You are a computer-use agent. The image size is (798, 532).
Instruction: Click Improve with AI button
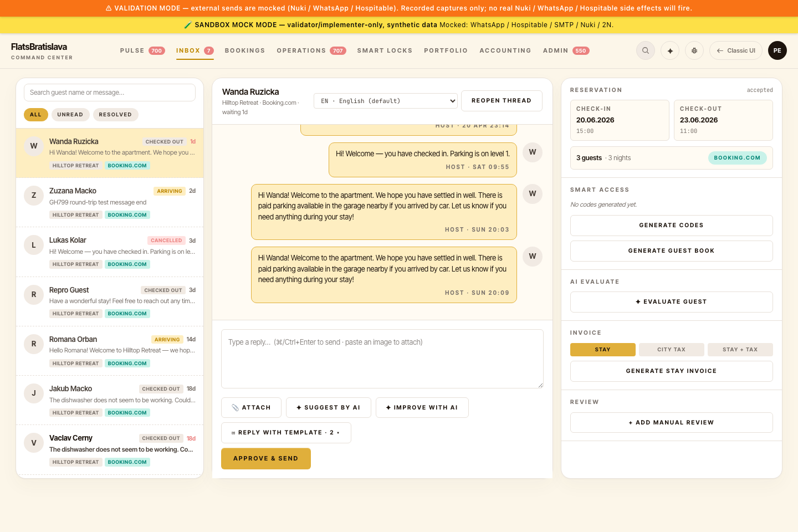click(422, 408)
